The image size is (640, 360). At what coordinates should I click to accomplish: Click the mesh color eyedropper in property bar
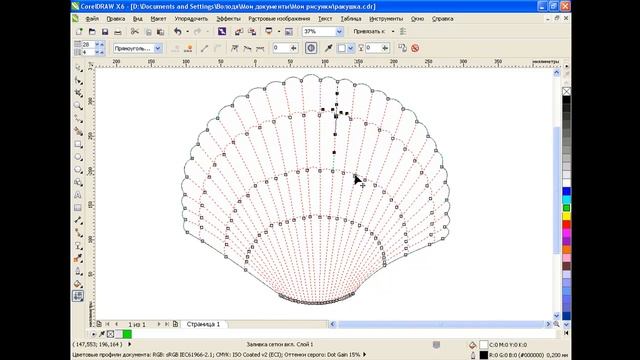click(329, 48)
